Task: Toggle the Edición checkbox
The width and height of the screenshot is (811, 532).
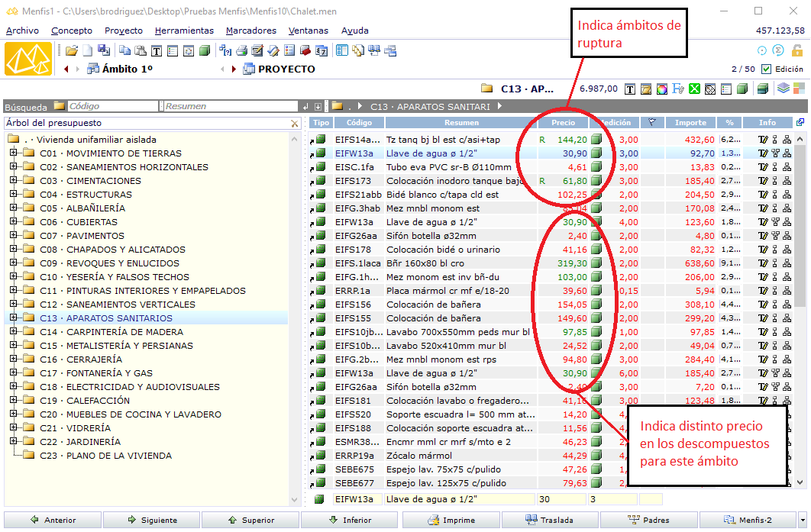Action: point(767,69)
